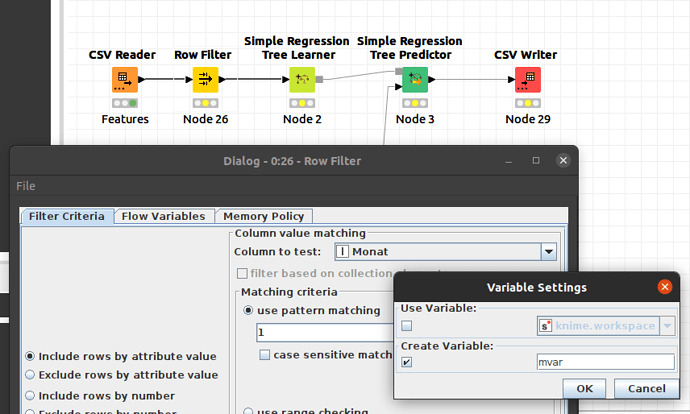Uncheck the Create Variable checkbox
This screenshot has height=414, width=690.
click(x=407, y=362)
